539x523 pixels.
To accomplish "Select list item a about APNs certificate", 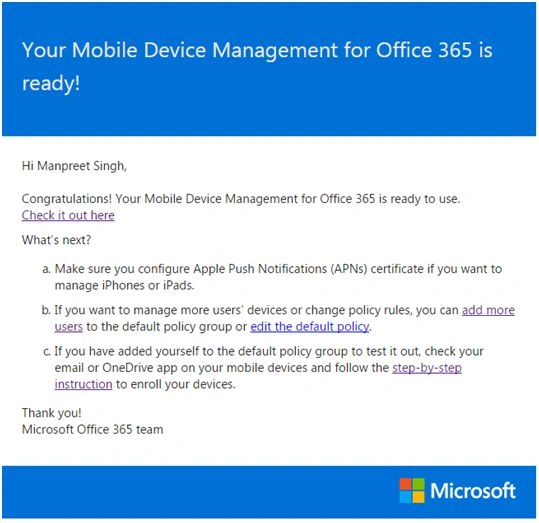I will 272,277.
